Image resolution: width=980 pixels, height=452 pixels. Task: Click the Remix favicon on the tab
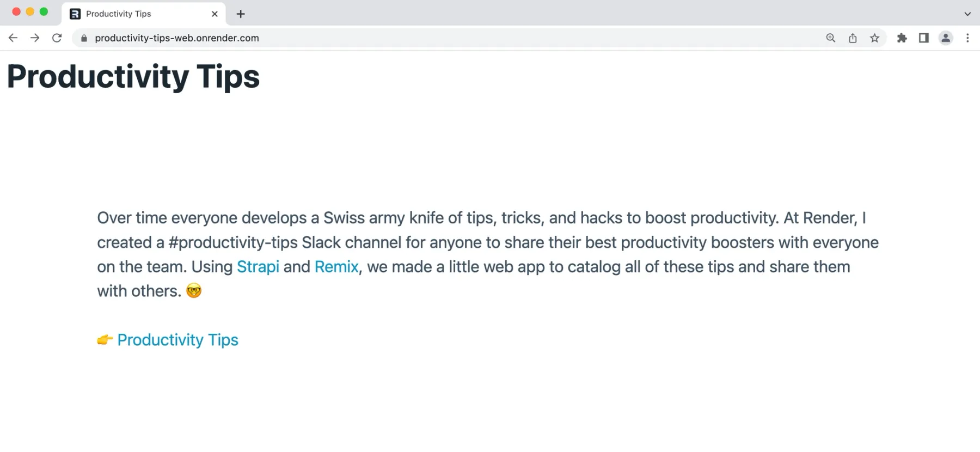[75, 13]
